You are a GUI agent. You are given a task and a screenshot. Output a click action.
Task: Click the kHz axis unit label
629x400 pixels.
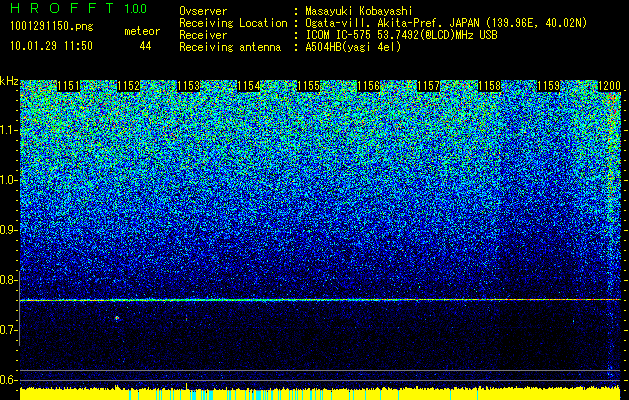tap(9, 81)
